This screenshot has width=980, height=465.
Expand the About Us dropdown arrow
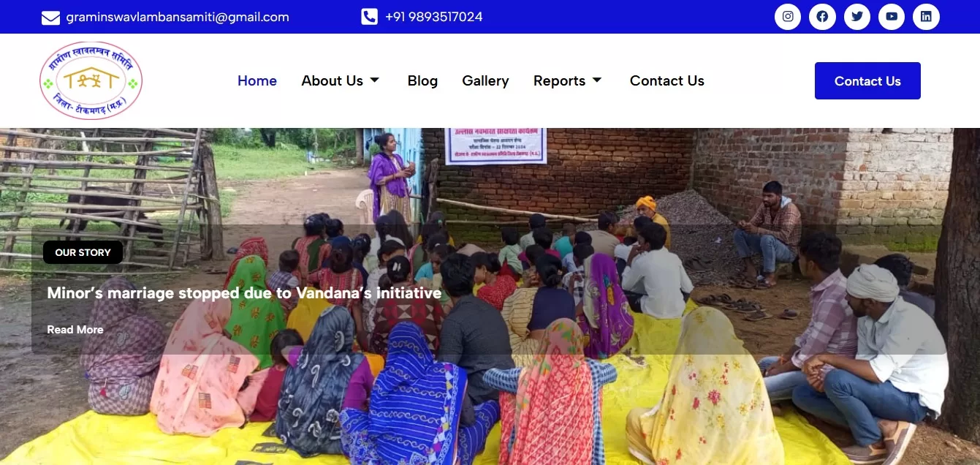pyautogui.click(x=375, y=80)
